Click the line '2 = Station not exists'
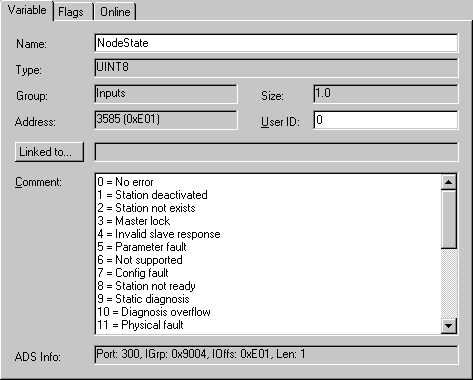 coord(146,208)
